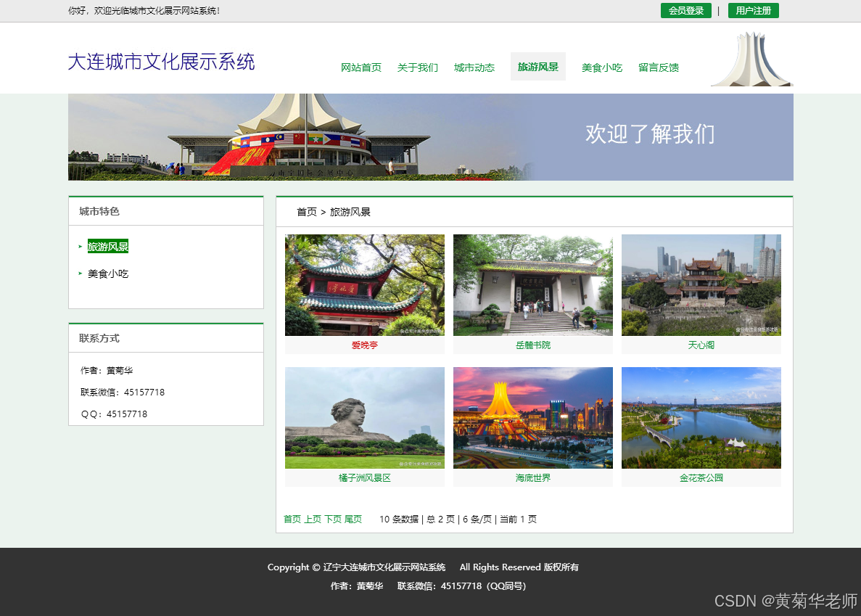Image resolution: width=861 pixels, height=616 pixels.
Task: Select the 旅游风景 navigation tab
Action: (x=538, y=67)
